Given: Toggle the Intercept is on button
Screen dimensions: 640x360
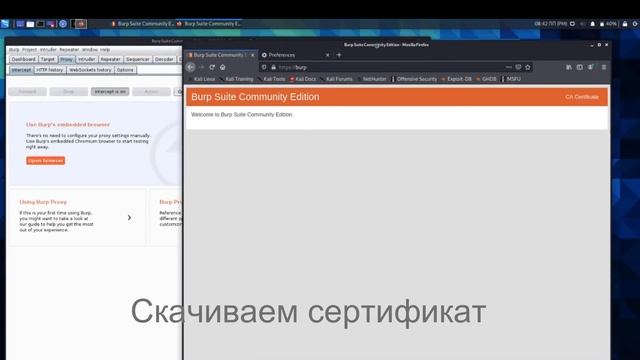Looking at the screenshot, I should [110, 91].
